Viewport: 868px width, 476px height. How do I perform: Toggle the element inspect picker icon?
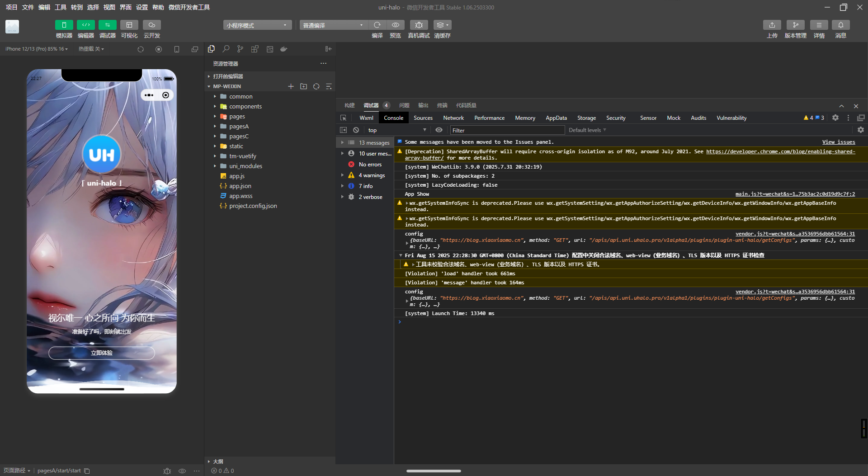[344, 118]
